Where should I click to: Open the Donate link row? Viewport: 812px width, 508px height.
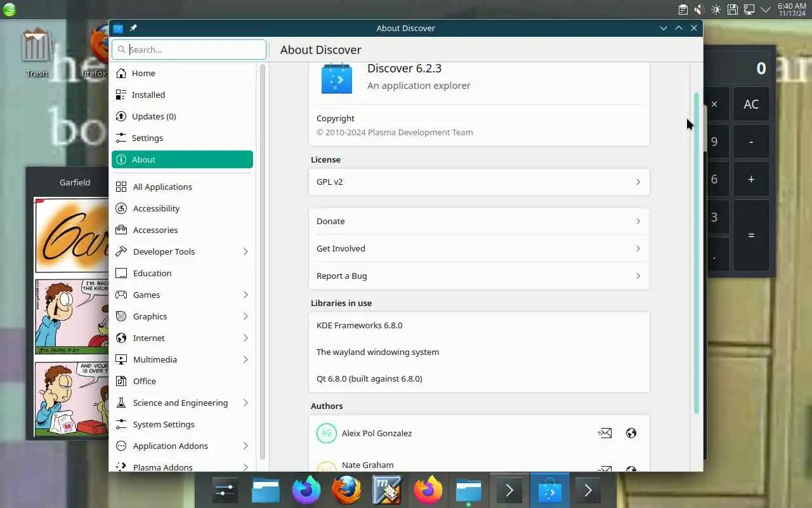[x=479, y=221]
